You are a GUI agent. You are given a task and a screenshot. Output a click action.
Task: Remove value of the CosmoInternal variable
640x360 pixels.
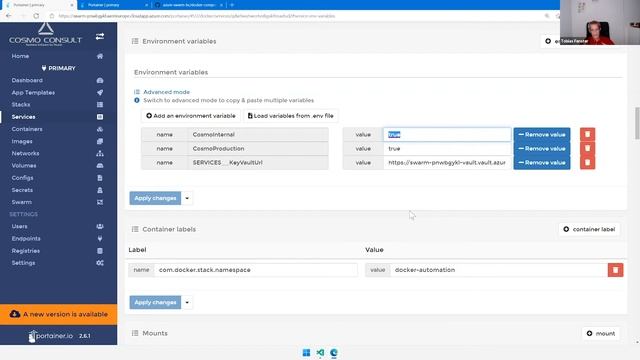click(542, 134)
